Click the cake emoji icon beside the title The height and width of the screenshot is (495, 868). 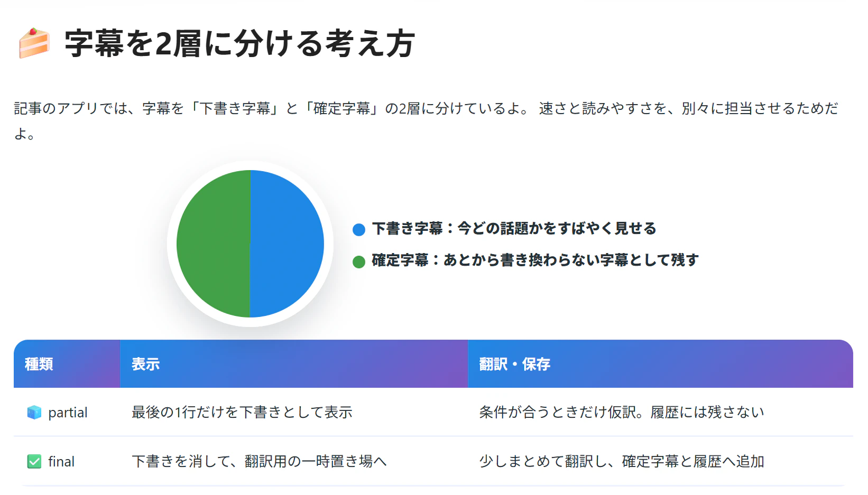pos(34,43)
